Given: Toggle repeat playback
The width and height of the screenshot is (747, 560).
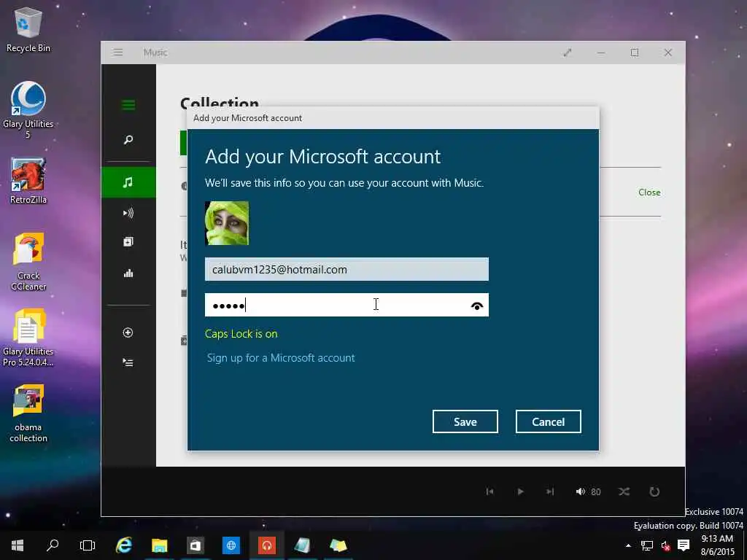Looking at the screenshot, I should [654, 491].
